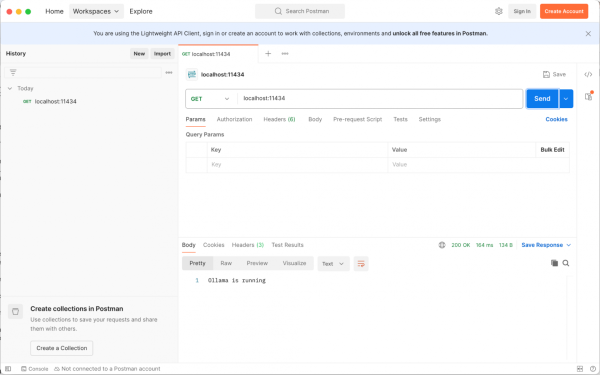Open the right sidebar info icon with orange dot
Image resolution: width=600 pixels, height=375 pixels.
589,96
